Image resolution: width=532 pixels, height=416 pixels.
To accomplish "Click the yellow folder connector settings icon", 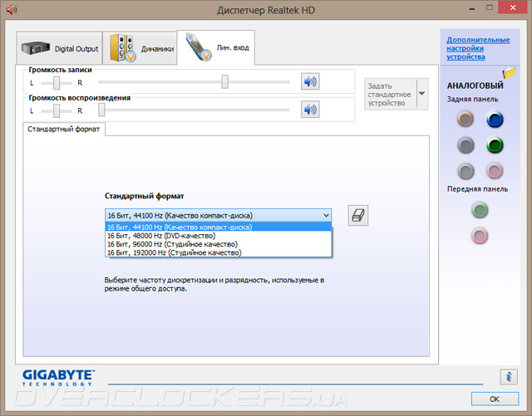I will [x=510, y=73].
